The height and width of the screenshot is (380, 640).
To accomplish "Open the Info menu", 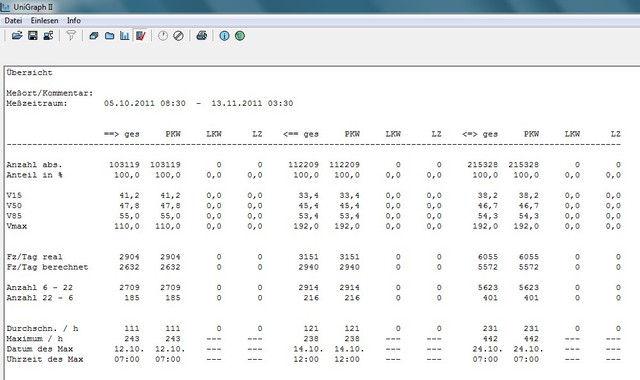I will [x=74, y=20].
